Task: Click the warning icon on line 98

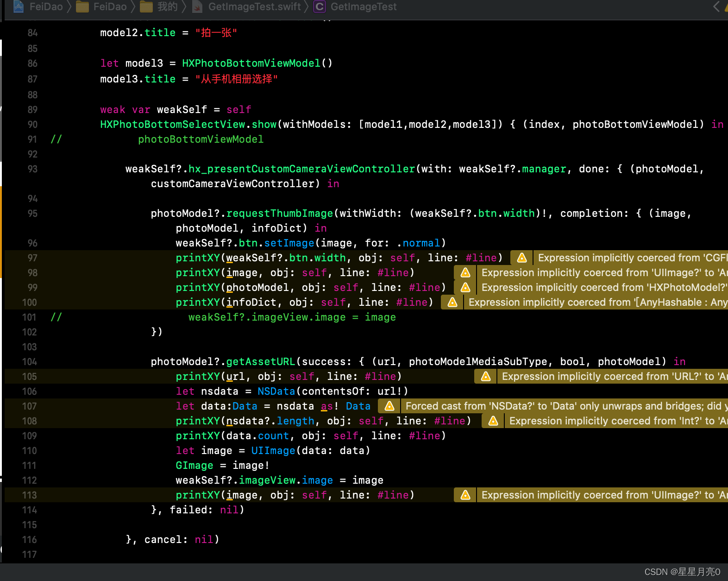Action: (465, 272)
